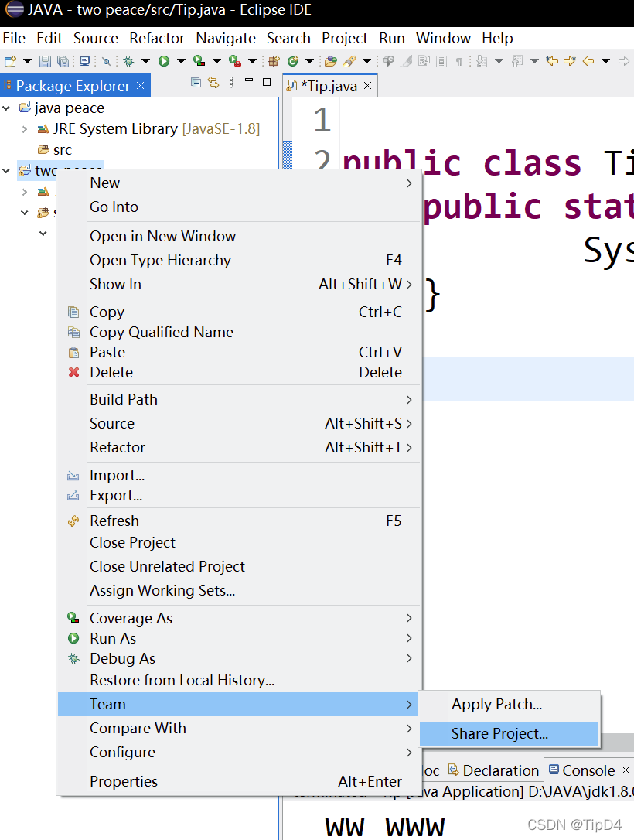Click the Back navigation arrow icon
The width and height of the screenshot is (634, 840).
[x=588, y=61]
